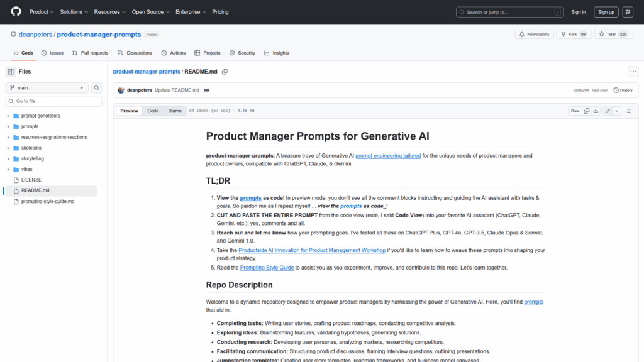Open Productside AI Innovation Workshop link
Image resolution: width=644 pixels, height=362 pixels.
click(x=312, y=250)
